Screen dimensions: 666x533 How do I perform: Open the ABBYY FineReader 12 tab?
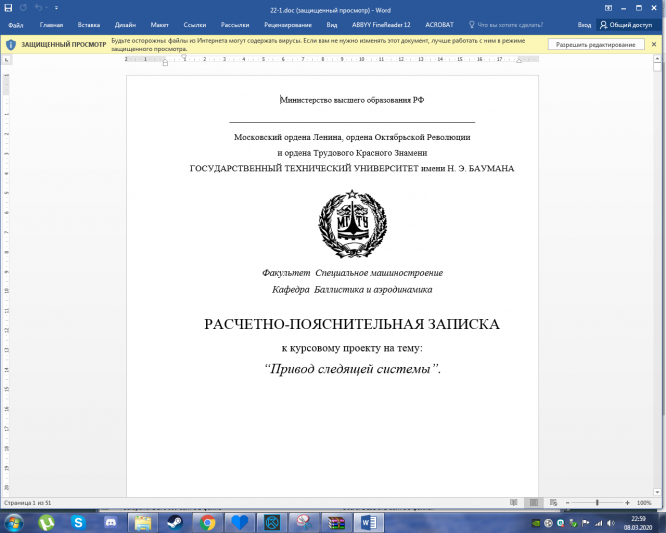(381, 25)
